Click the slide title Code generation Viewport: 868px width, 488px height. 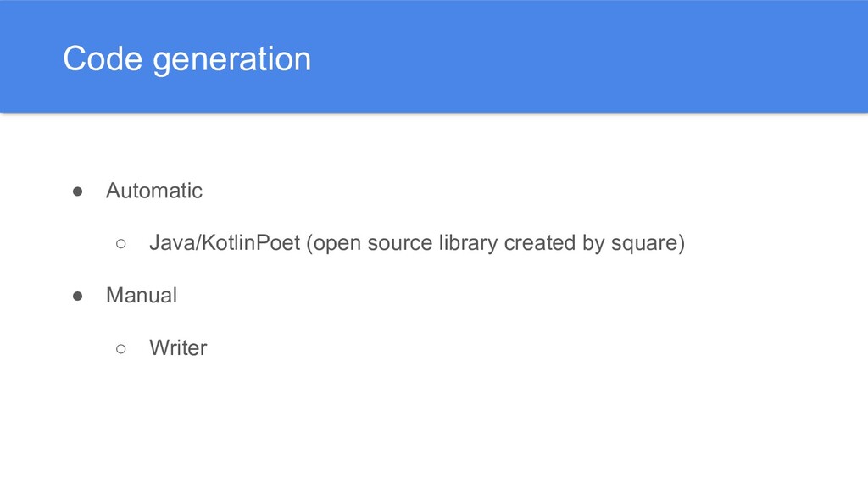186,59
